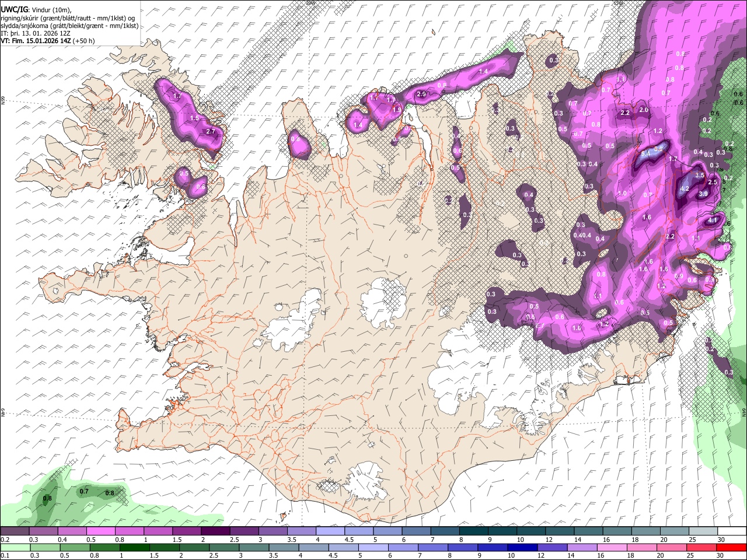Click the 5.4 snowfall maximum in the east
The width and height of the screenshot is (747, 560).
click(x=645, y=153)
